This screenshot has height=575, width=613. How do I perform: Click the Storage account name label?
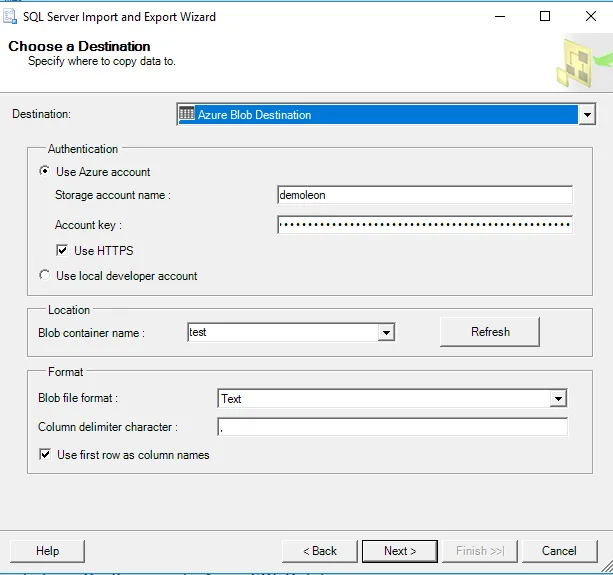(113, 195)
